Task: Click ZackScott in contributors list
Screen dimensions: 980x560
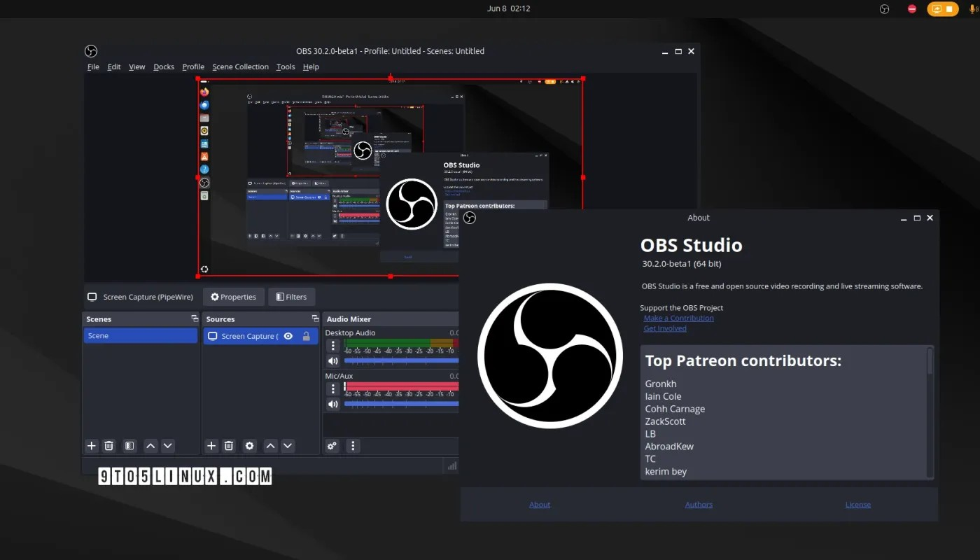Action: [666, 421]
